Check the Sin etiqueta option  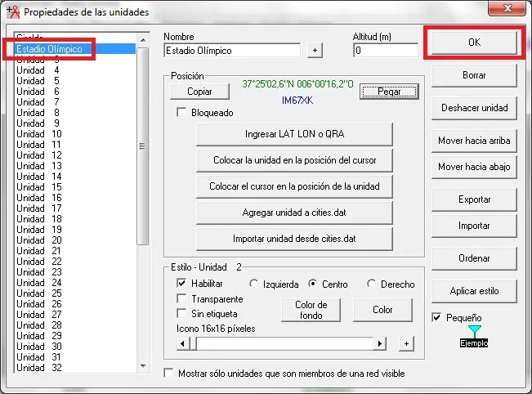tap(182, 314)
